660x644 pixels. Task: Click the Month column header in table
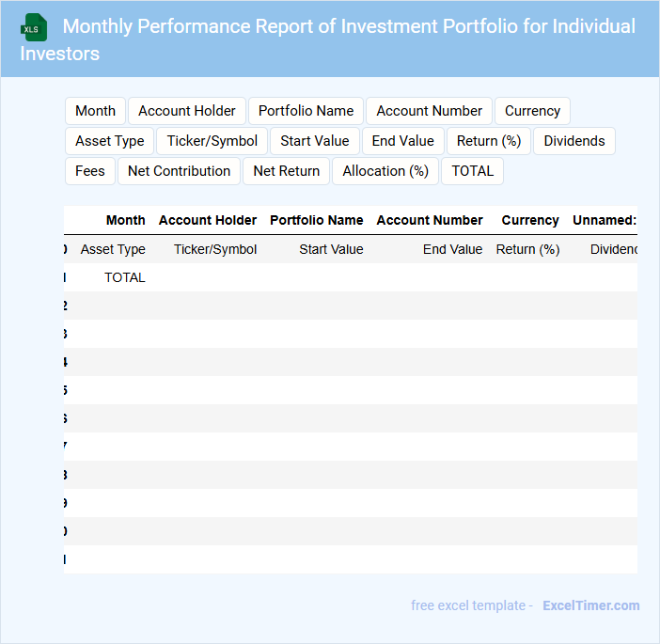125,220
